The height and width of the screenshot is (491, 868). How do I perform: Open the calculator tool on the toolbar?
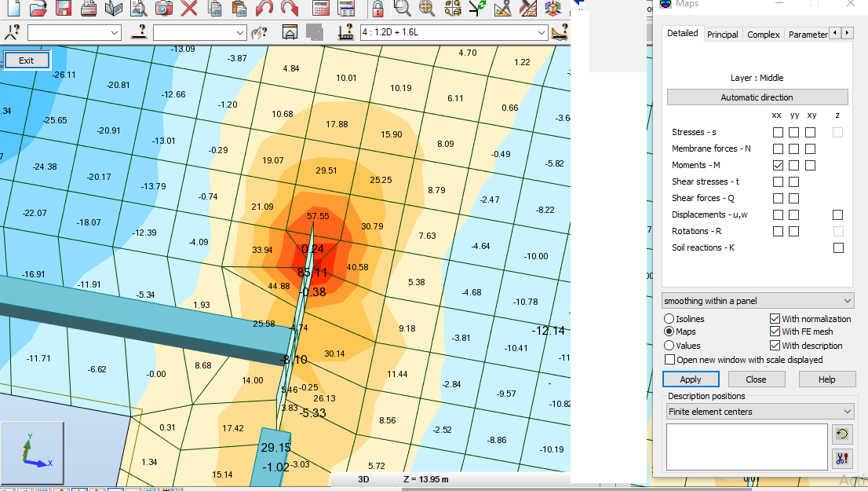[319, 9]
